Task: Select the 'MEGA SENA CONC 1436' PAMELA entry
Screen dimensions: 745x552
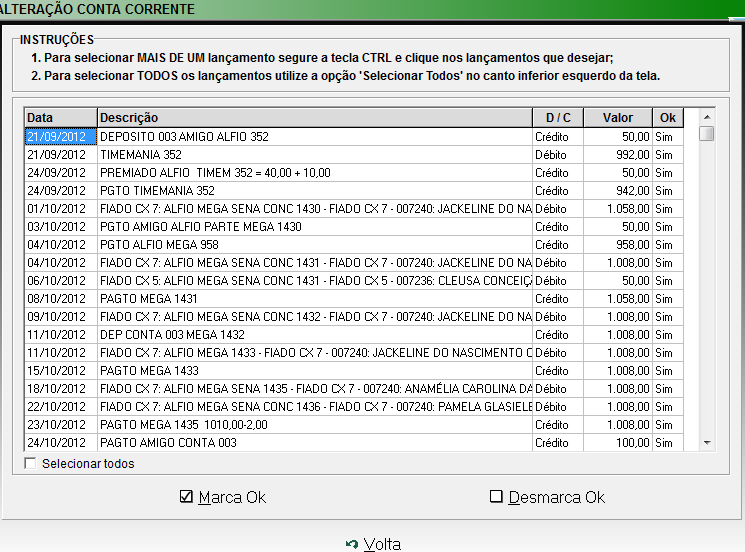Action: pyautogui.click(x=354, y=407)
